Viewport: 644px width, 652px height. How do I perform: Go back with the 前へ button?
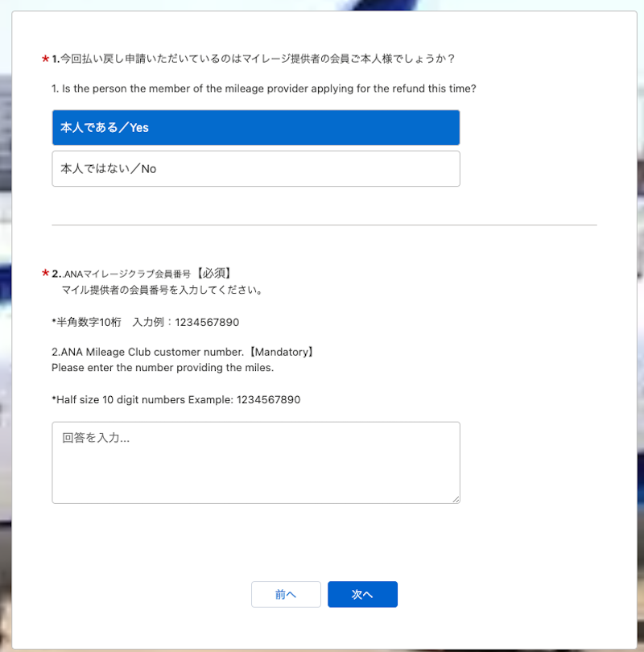286,594
